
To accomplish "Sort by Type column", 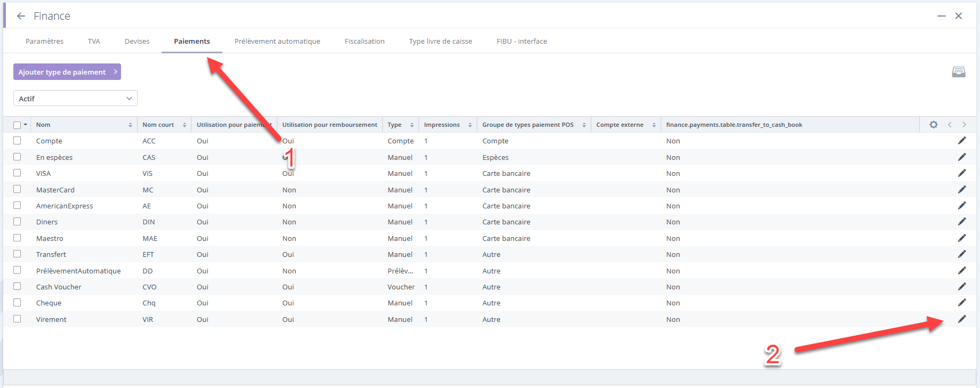I will pyautogui.click(x=412, y=125).
